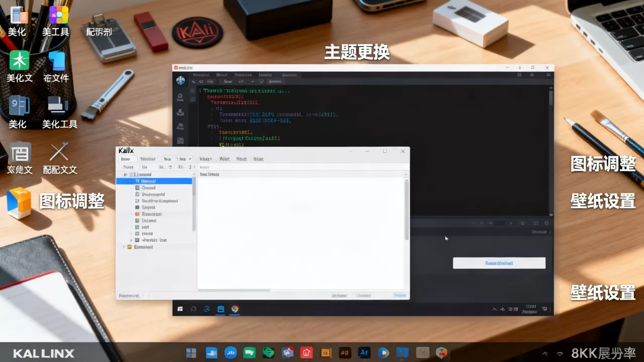Open the last menu in the dark editor menu bar

[289, 74]
